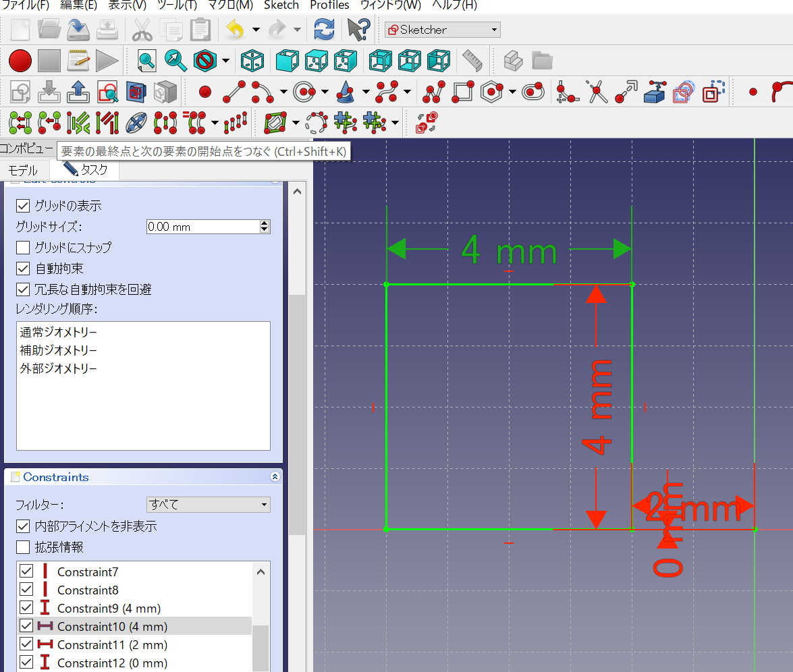Open the 表示(V) menu
The height and width of the screenshot is (672, 793).
(128, 5)
